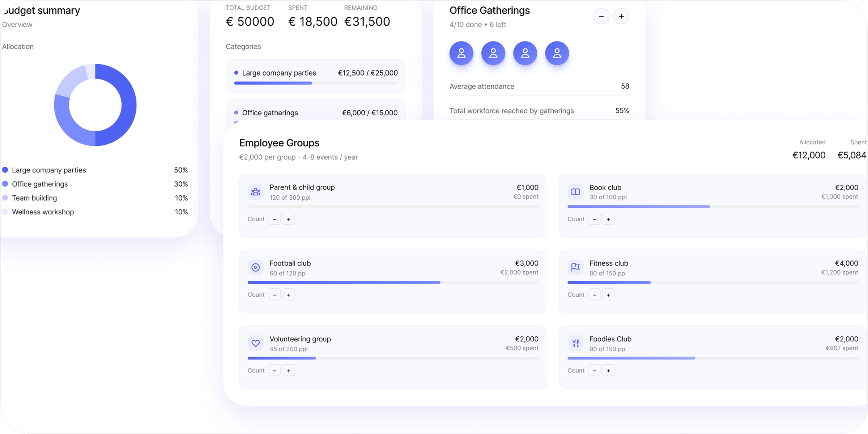Decrease the Football club count
The height and width of the screenshot is (434, 868).
coord(275,295)
